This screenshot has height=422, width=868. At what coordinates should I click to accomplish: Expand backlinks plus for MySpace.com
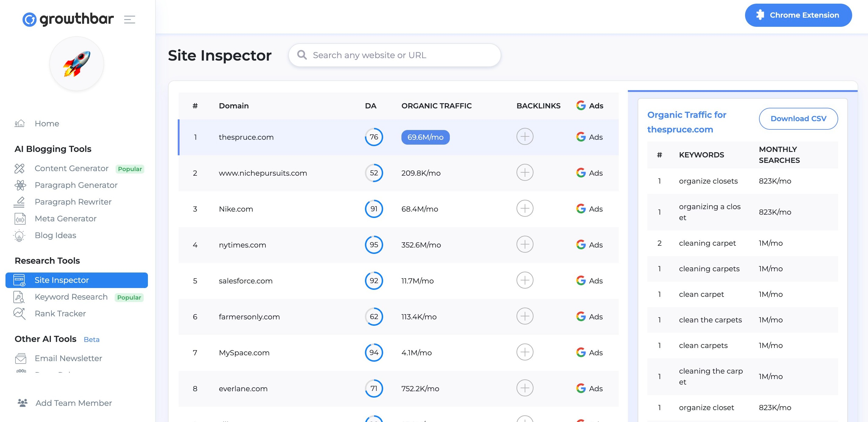coord(525,352)
